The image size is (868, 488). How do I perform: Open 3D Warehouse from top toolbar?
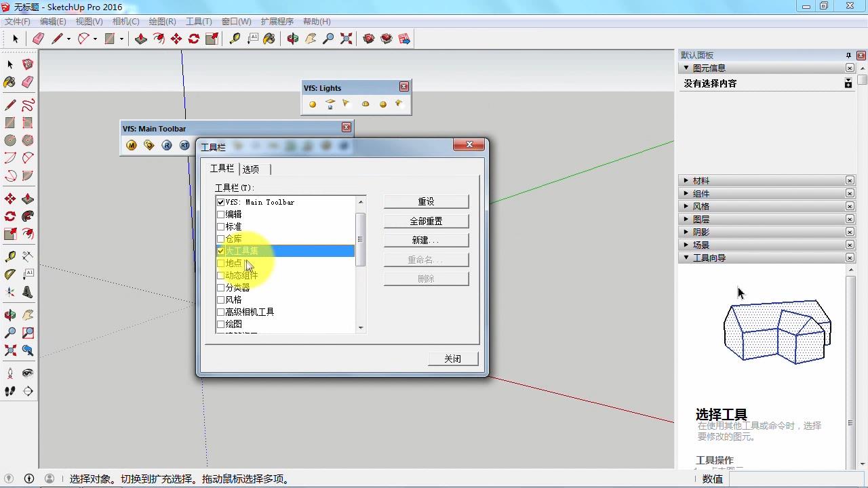click(x=369, y=39)
